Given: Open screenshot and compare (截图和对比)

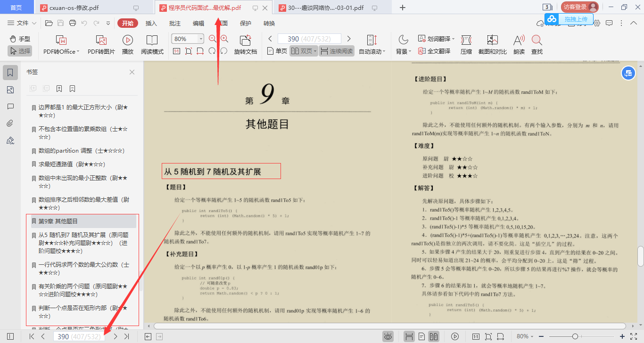Looking at the screenshot, I should point(492,45).
